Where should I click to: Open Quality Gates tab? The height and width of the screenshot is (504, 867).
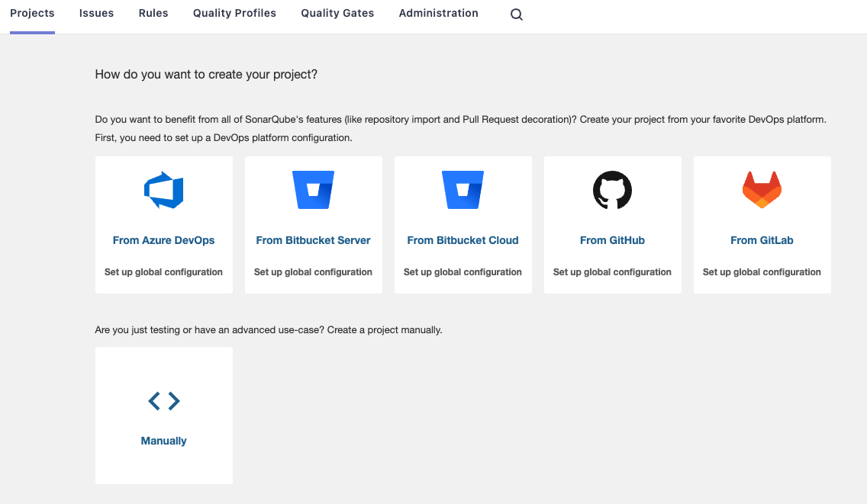(x=337, y=13)
